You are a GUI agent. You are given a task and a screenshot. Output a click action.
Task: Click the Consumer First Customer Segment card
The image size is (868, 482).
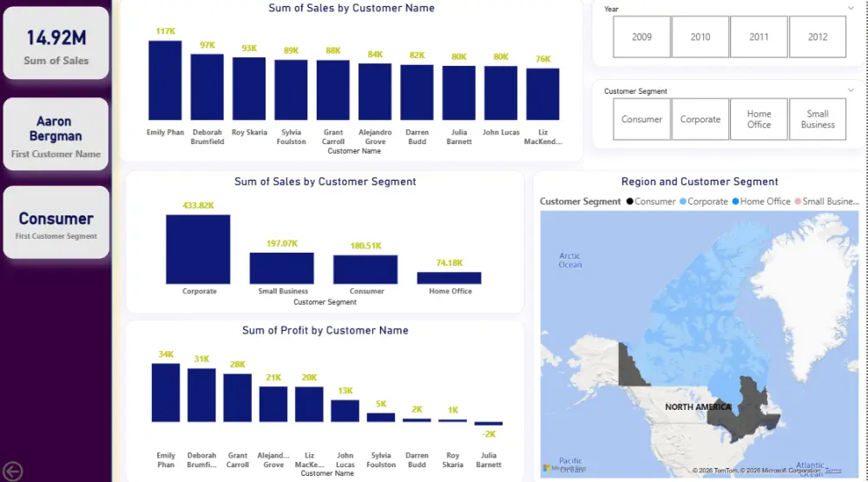pyautogui.click(x=56, y=222)
